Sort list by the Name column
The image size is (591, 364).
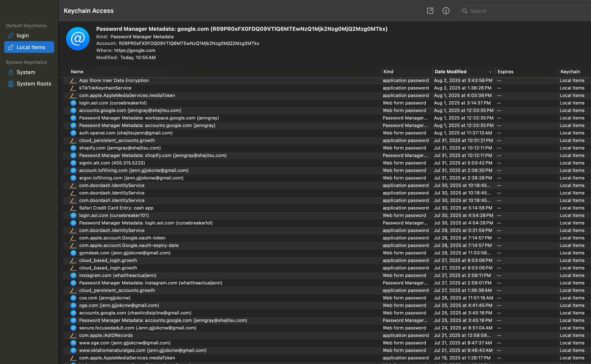pyautogui.click(x=77, y=72)
